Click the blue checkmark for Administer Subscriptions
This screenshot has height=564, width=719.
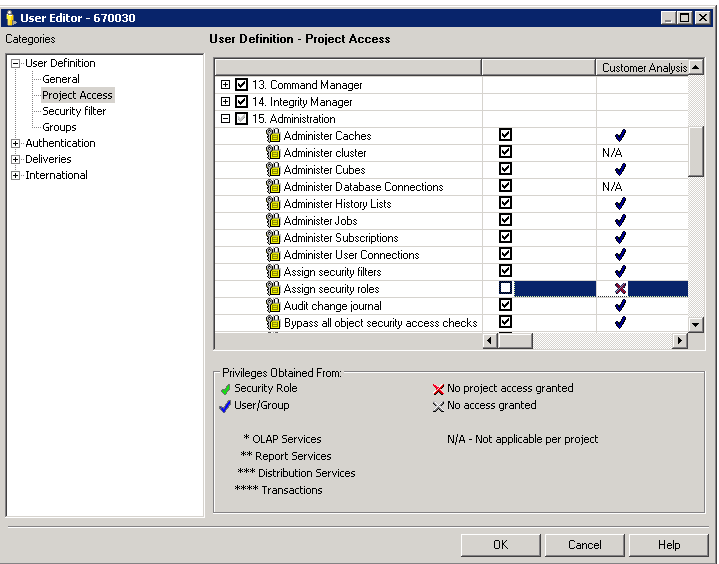[x=620, y=238]
